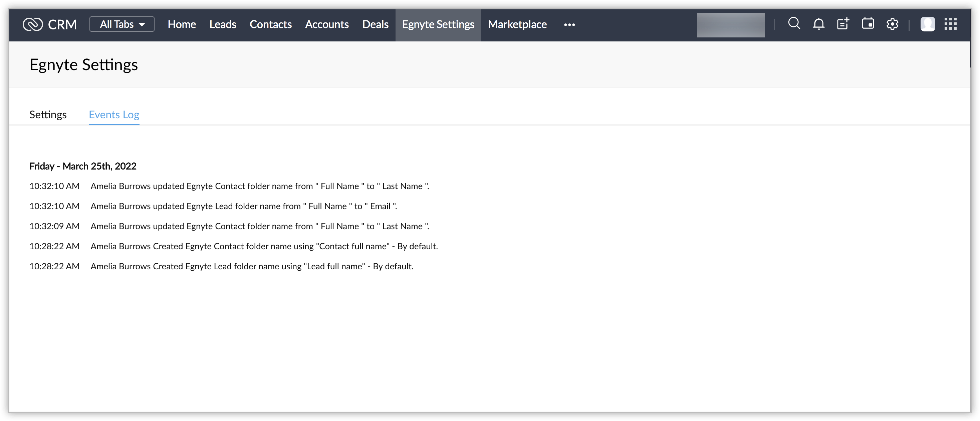This screenshot has width=980, height=421.
Task: Navigate to the Contacts module
Action: (x=270, y=24)
